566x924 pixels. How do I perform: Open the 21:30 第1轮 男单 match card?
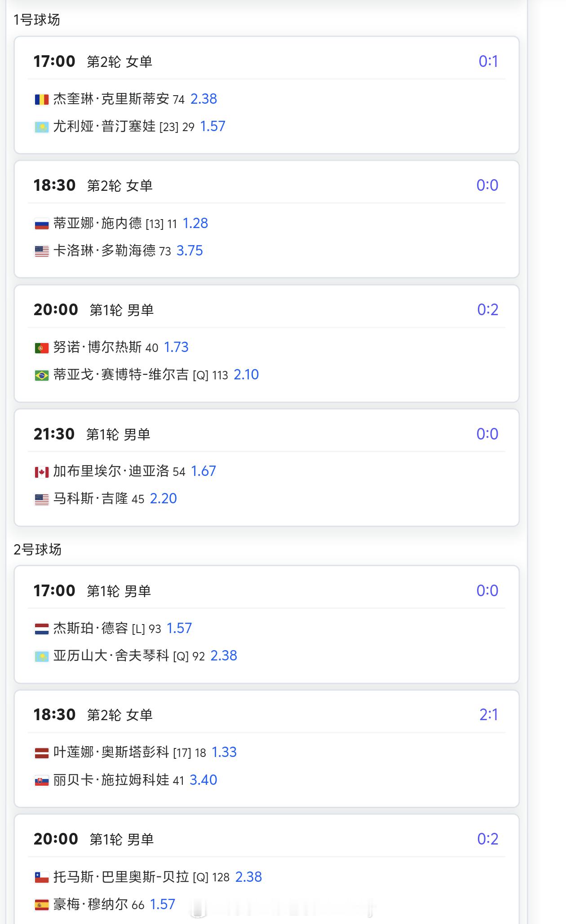[267, 467]
